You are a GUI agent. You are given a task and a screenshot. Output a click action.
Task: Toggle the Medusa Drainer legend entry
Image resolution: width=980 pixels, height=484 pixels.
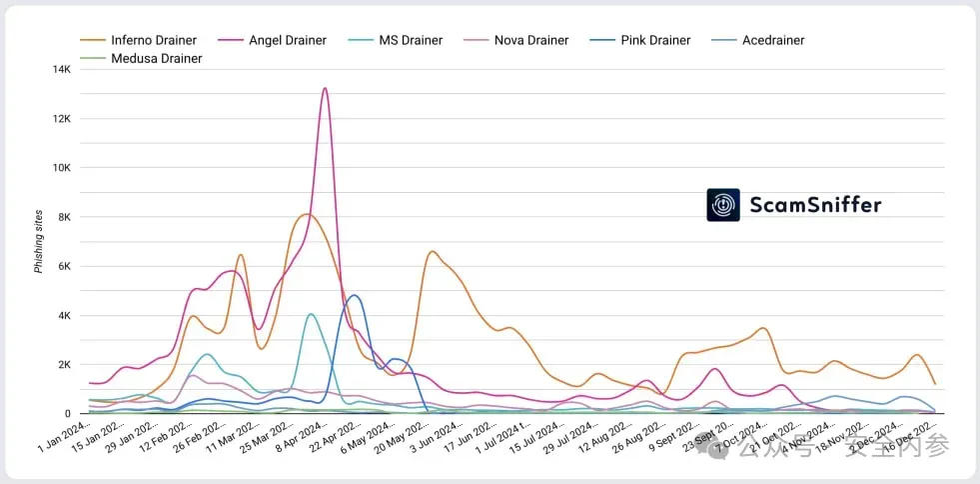coord(141,59)
